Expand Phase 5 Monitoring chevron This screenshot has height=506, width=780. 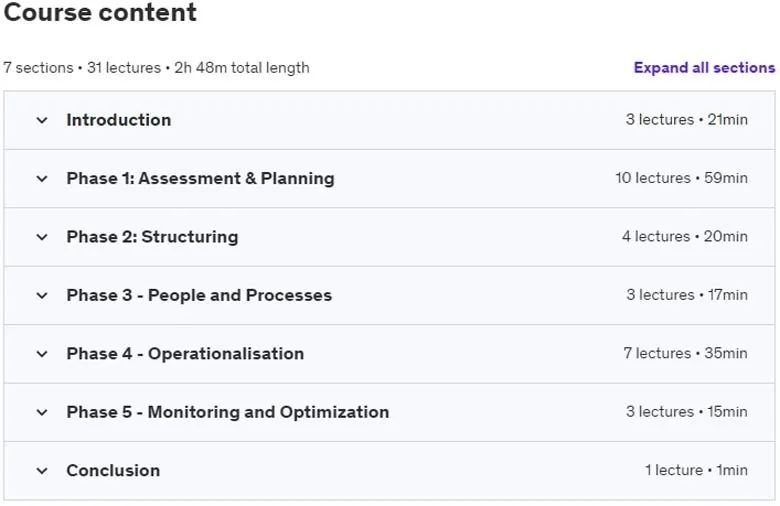click(42, 412)
